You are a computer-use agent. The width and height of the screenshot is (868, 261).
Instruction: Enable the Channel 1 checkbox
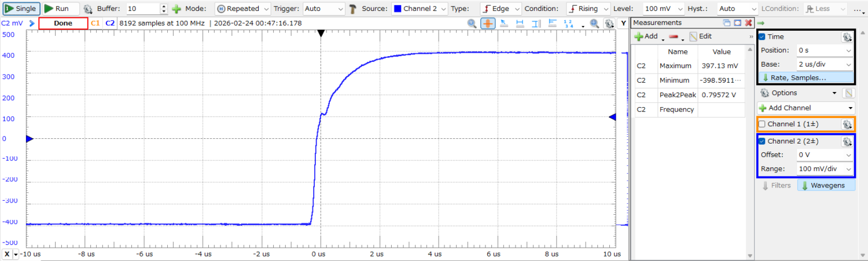pyautogui.click(x=762, y=124)
